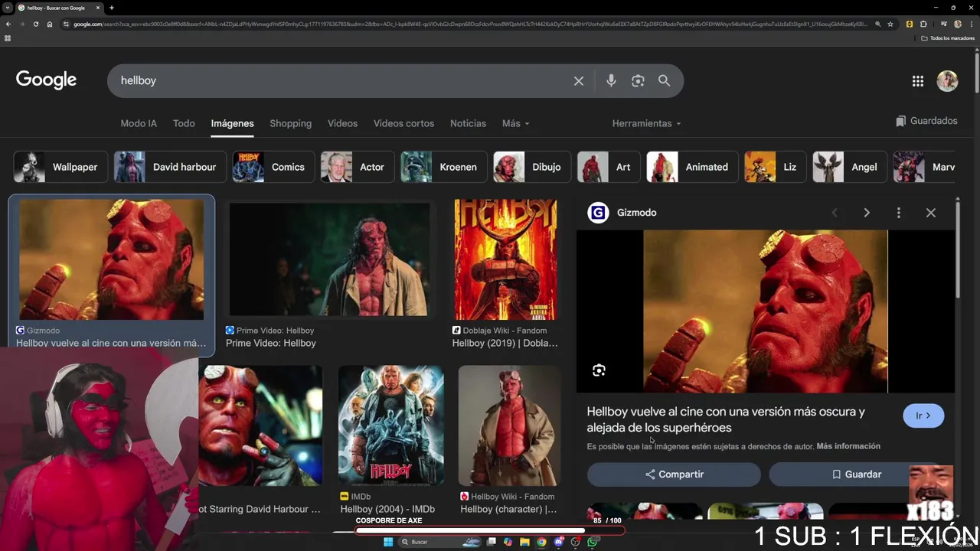Show previous image in preview panel
Screen dimensions: 980x551
pos(835,213)
